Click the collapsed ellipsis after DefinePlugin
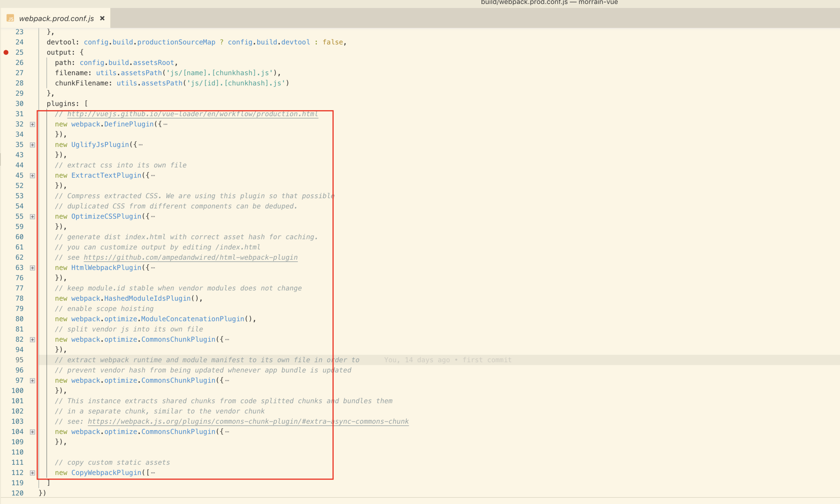Image resolution: width=840 pixels, height=504 pixels. point(166,124)
